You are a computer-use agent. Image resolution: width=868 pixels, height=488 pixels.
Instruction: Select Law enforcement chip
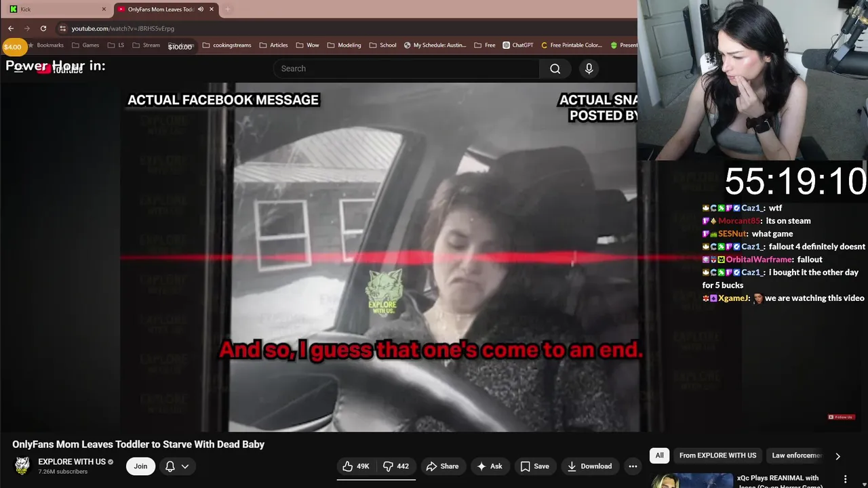797,455
